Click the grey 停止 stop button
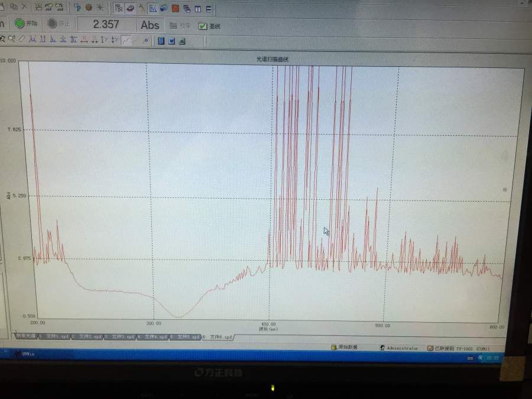Viewport: 532px width, 399px height. coord(59,24)
